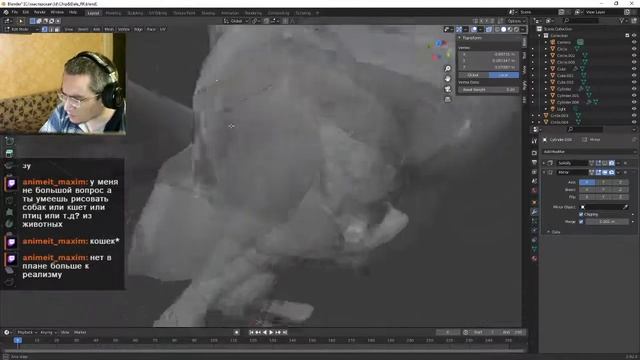Switch to the Animation workspace tab

click(230, 13)
